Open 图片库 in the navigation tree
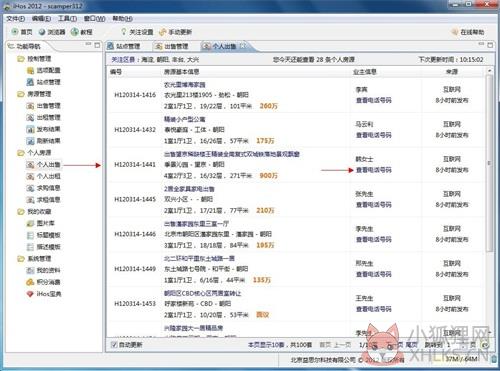 (x=41, y=223)
